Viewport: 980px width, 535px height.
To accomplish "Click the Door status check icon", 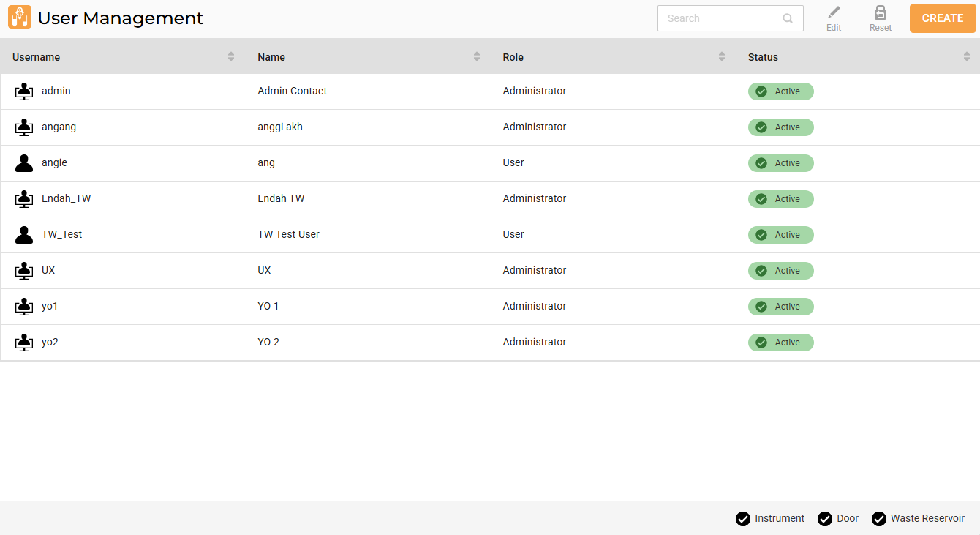I will [825, 519].
